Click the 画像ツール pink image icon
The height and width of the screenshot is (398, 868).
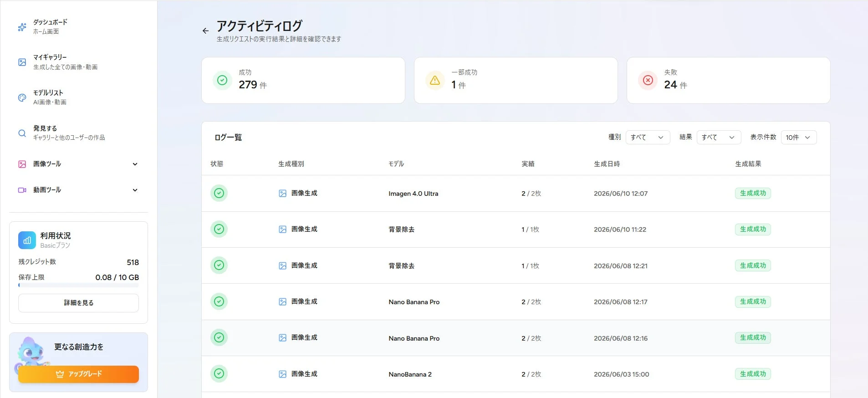22,164
